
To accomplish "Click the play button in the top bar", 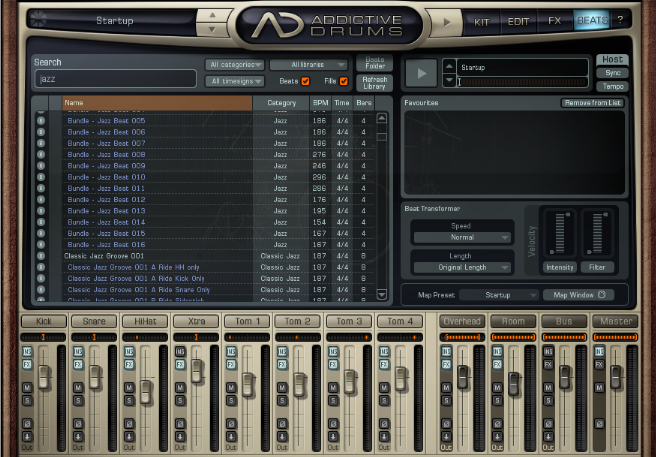I will click(x=446, y=22).
